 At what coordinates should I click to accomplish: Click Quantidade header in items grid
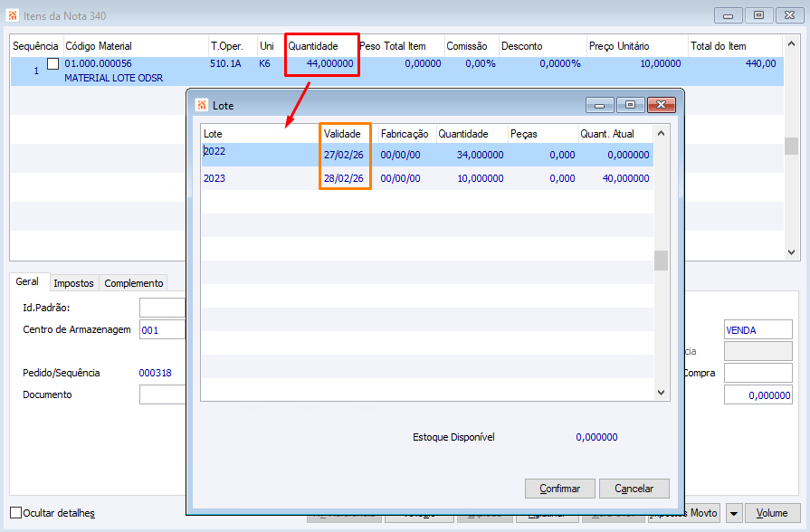(313, 46)
